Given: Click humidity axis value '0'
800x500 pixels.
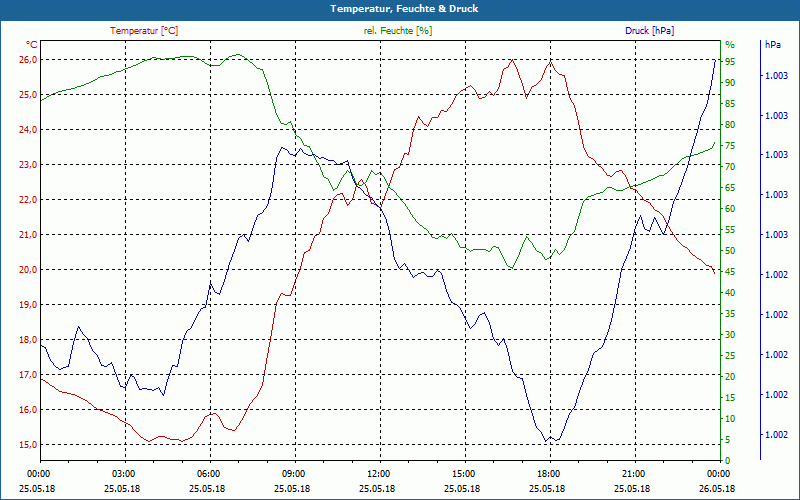Looking at the screenshot, I should (x=728, y=461).
